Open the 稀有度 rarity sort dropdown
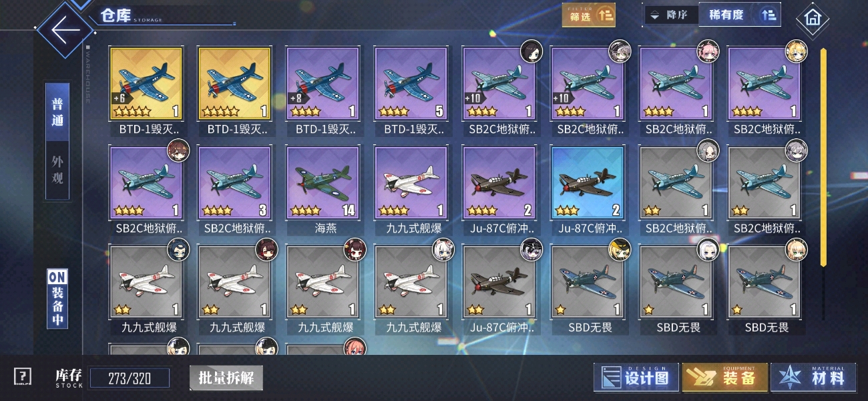This screenshot has height=401, width=868. pos(726,15)
